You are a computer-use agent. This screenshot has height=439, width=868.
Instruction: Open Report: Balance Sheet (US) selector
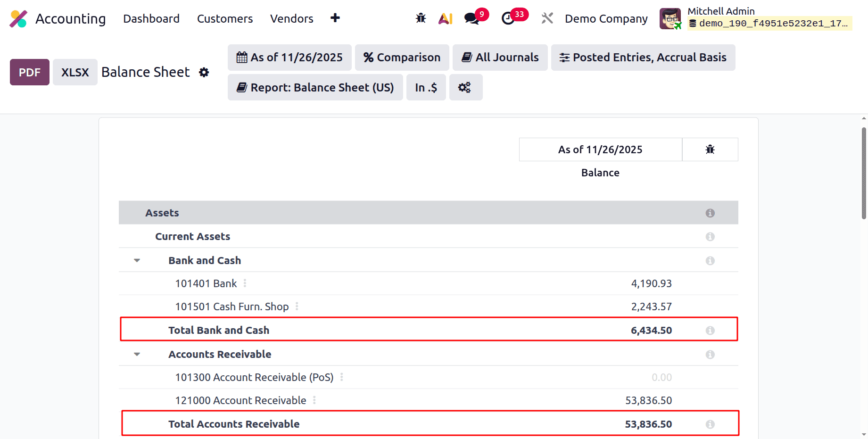pos(315,87)
